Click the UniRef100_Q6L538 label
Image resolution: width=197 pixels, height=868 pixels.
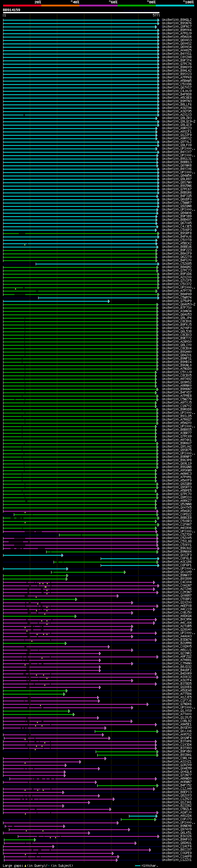(177, 332)
